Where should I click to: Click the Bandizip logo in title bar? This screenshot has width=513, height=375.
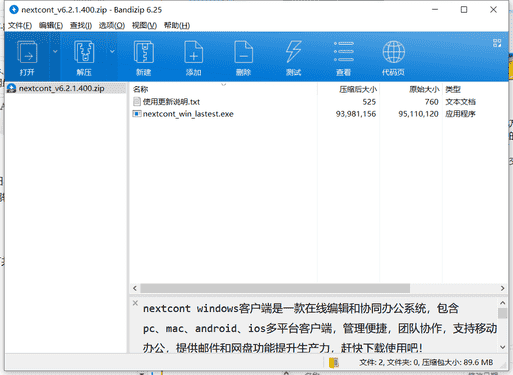coord(14,10)
